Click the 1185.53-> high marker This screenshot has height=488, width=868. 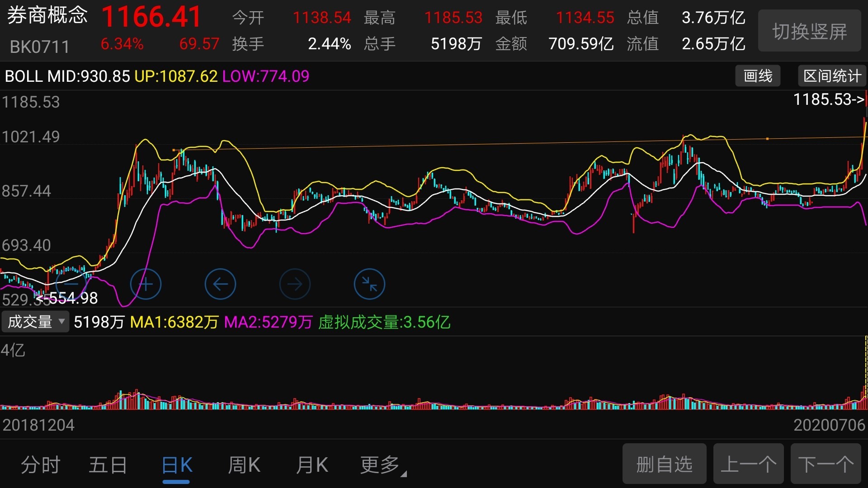829,99
